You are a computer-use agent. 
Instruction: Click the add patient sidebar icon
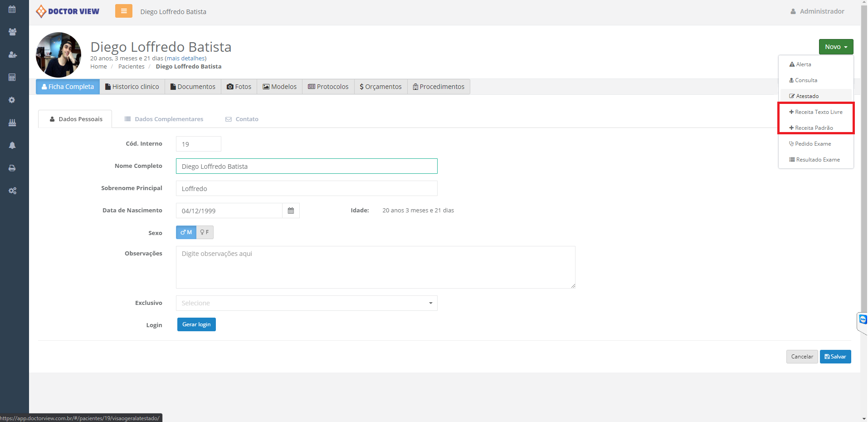[12, 55]
